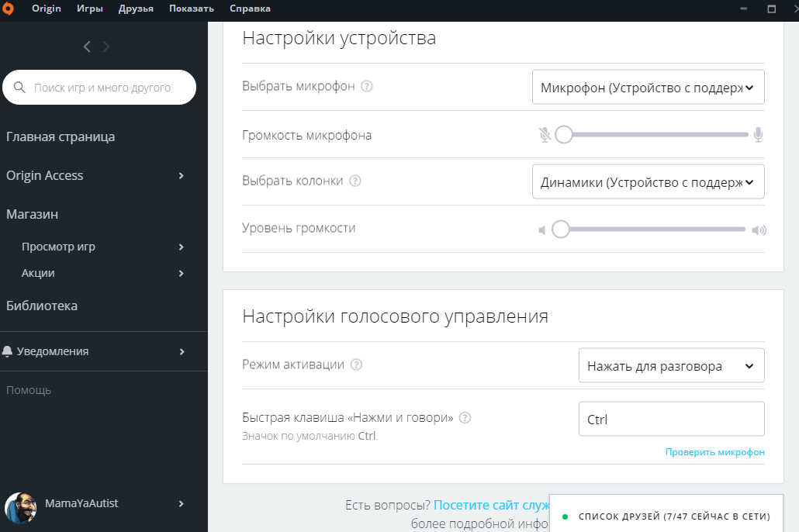Open the Справка menu

pyautogui.click(x=251, y=9)
